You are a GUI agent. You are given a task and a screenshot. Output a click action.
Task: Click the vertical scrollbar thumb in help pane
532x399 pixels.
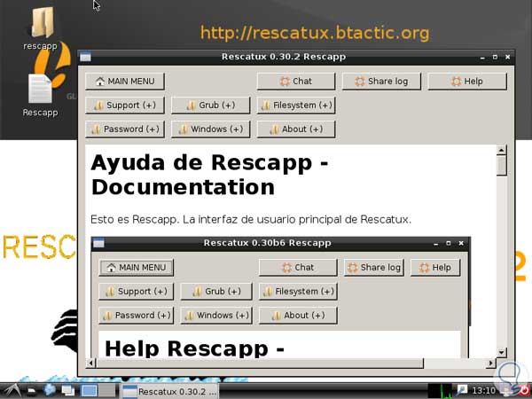click(502, 165)
